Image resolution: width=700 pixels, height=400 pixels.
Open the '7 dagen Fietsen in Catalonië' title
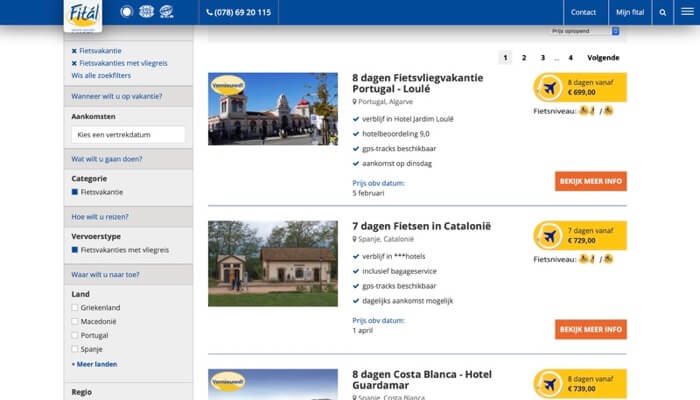(x=421, y=226)
